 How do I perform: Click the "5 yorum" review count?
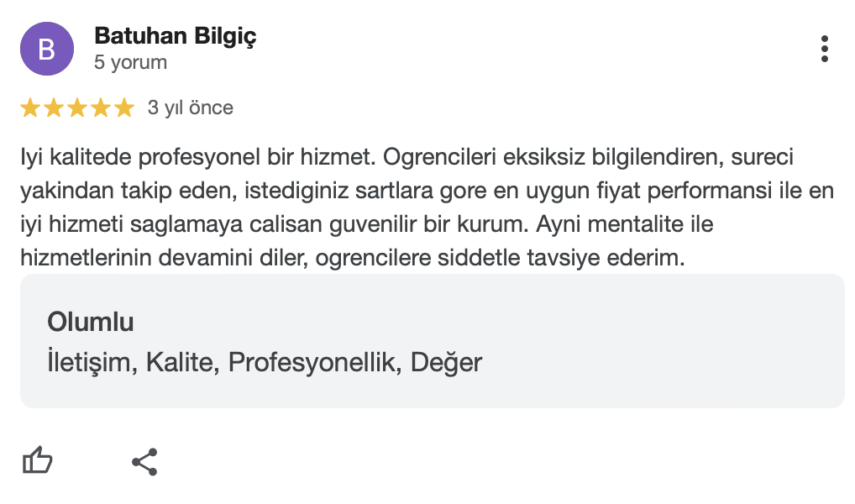pyautogui.click(x=130, y=62)
